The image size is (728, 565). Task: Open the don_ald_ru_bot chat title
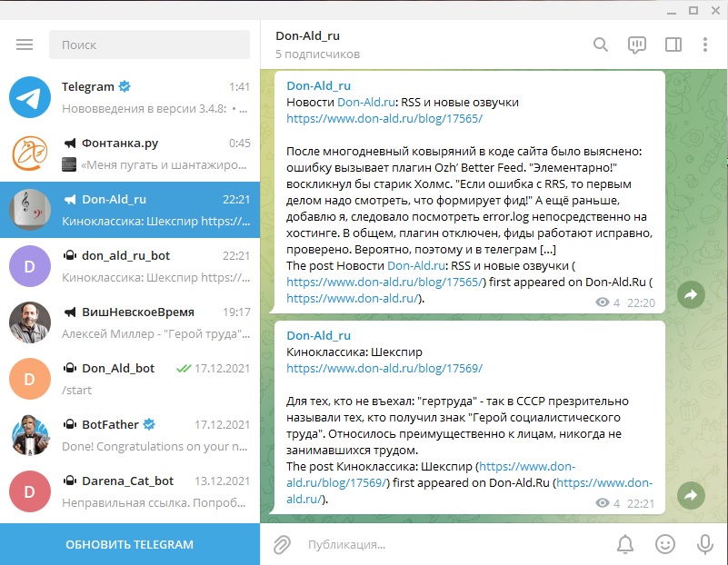tap(125, 255)
